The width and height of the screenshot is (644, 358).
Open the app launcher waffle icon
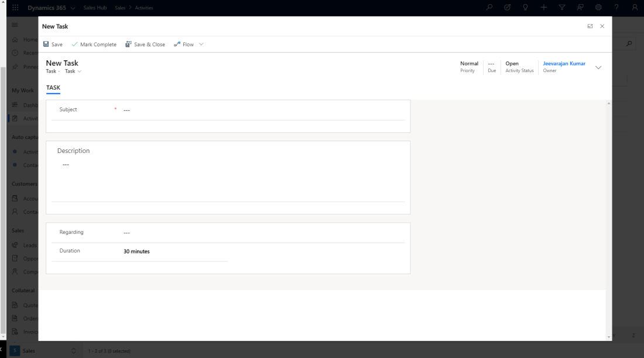[15, 8]
